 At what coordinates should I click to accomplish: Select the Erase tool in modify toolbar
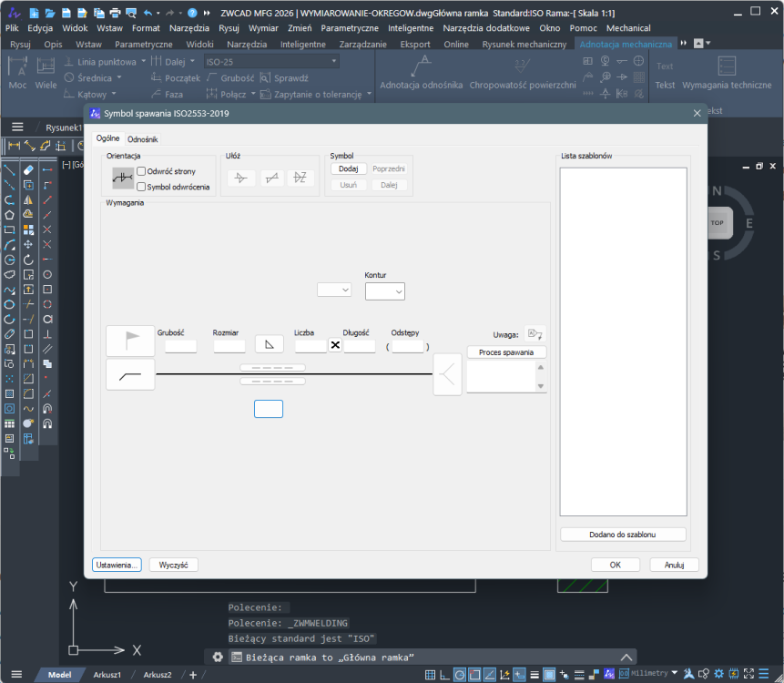(x=28, y=170)
